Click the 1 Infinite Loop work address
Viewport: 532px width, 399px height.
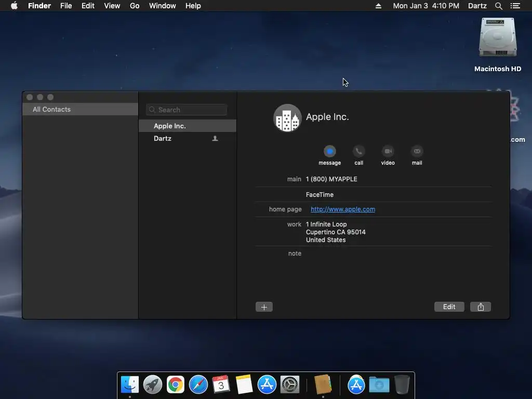click(x=336, y=232)
